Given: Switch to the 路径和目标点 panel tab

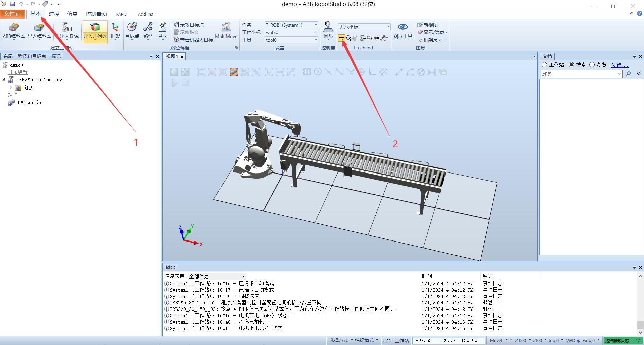Looking at the screenshot, I should click(32, 56).
